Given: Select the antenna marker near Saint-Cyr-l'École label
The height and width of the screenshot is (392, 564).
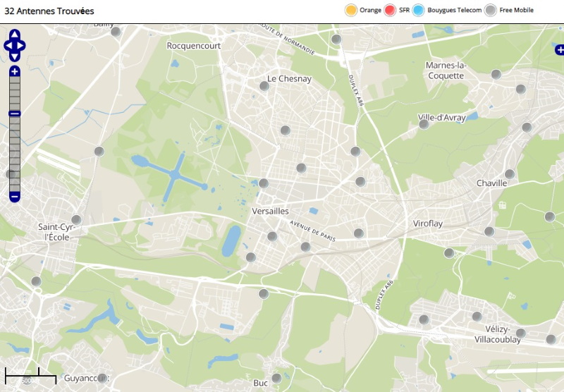Looking at the screenshot, I should tap(76, 220).
